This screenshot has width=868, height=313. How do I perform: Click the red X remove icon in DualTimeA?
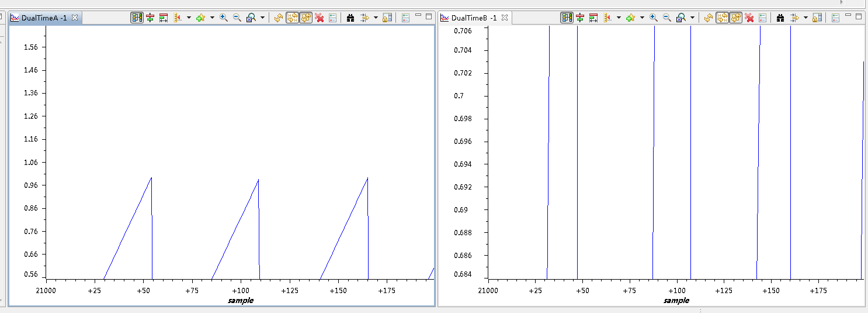(320, 18)
